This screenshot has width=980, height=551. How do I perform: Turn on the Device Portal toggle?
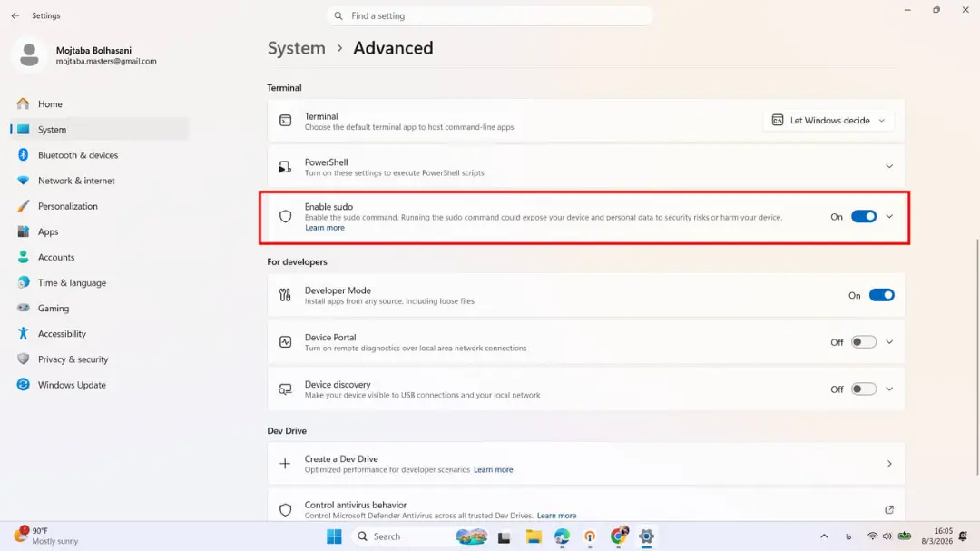pyautogui.click(x=864, y=342)
